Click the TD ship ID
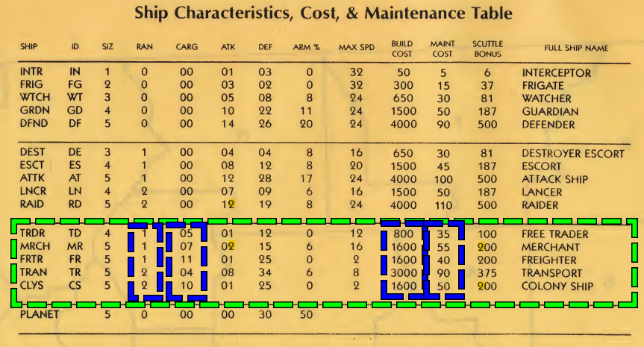Image resolution: width=644 pixels, height=347 pixels. pyautogui.click(x=75, y=234)
